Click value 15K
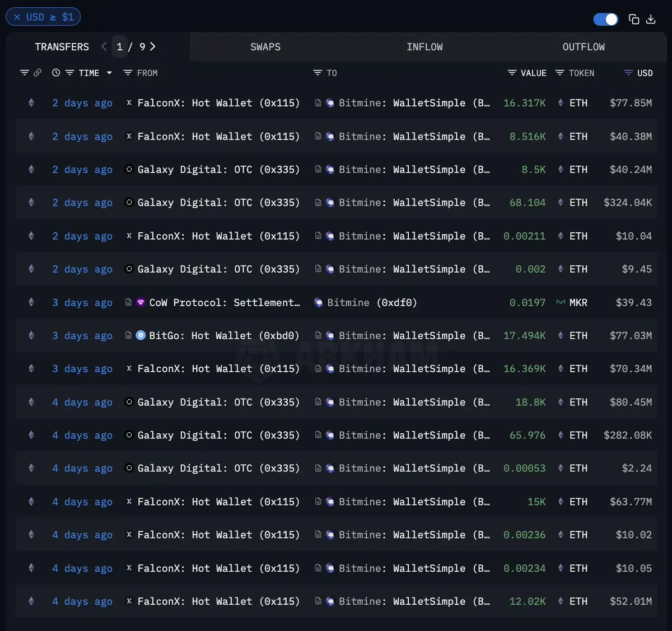The height and width of the screenshot is (631, 672). 536,502
